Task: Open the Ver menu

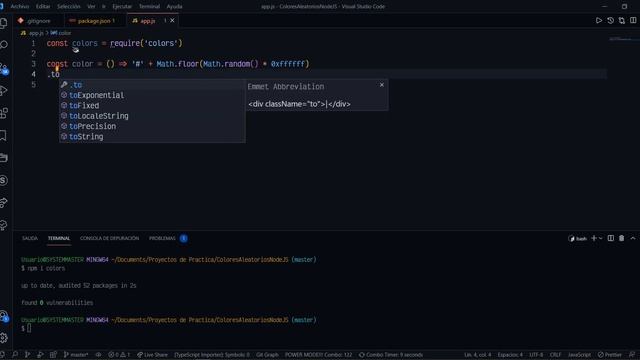Action: (91, 7)
